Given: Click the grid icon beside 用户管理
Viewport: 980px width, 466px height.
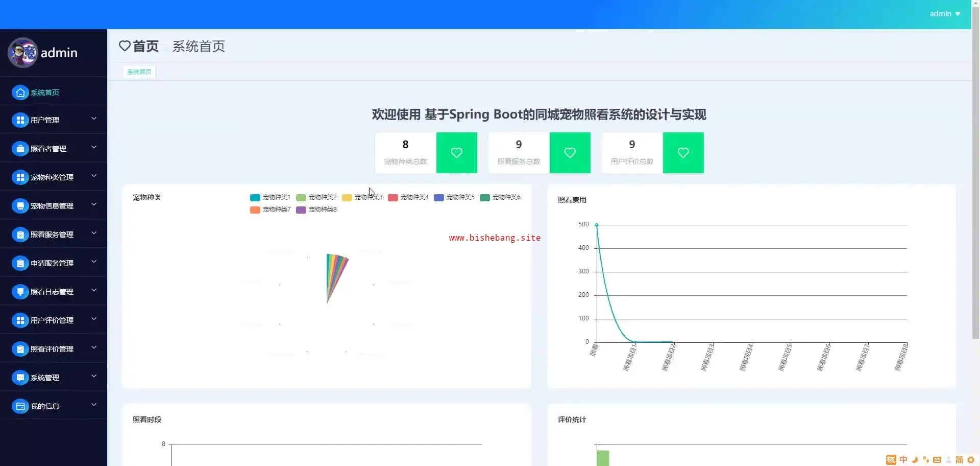Looking at the screenshot, I should 20,120.
